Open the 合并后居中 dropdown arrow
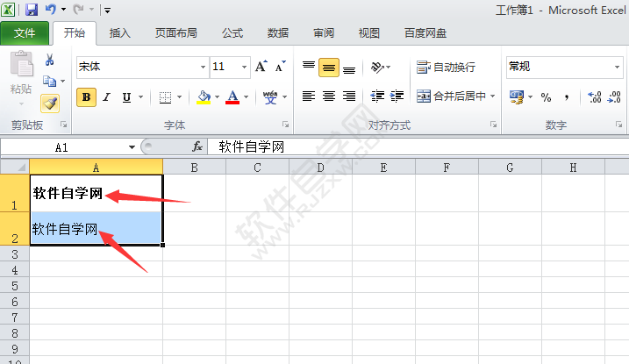Viewport: 629px width, 364px height. (x=493, y=96)
